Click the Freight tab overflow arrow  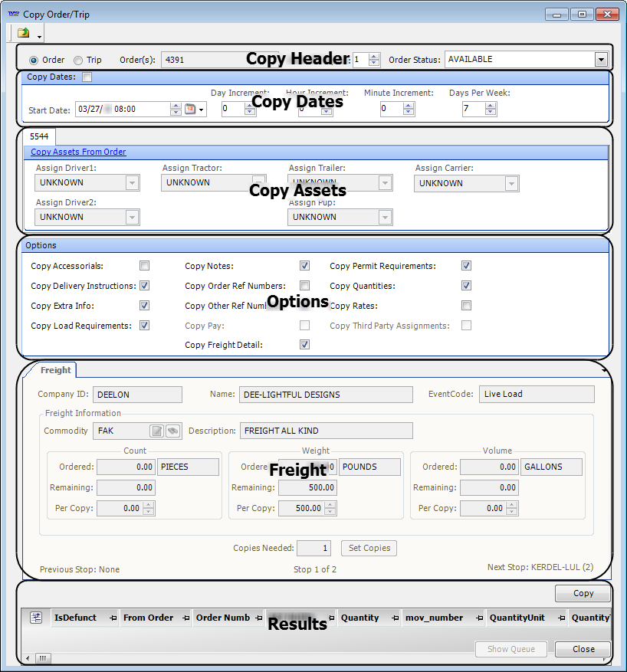point(604,370)
